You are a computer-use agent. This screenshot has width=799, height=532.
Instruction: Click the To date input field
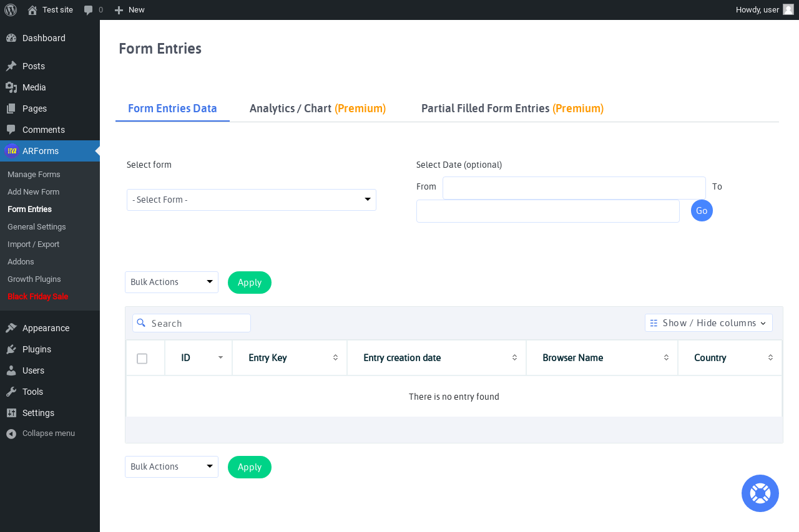(548, 211)
